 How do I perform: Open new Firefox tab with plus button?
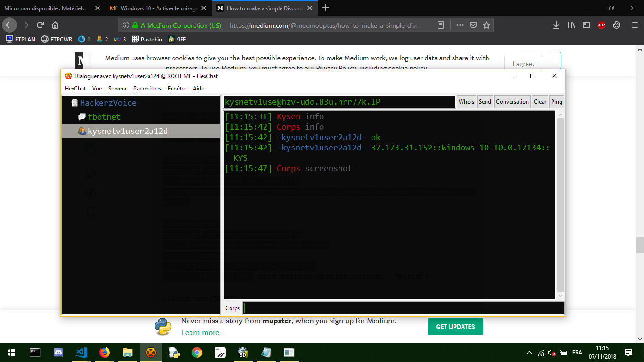point(326,8)
